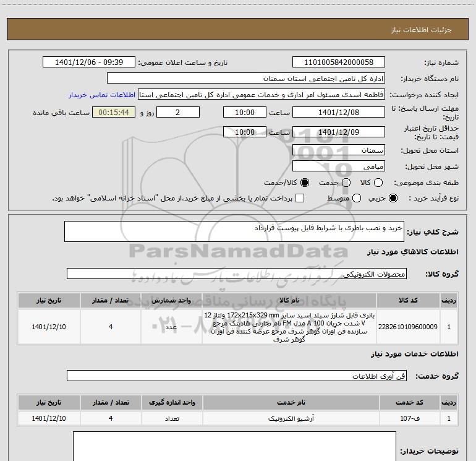Click the remaining time counter 00:15:44
Image resolution: width=476 pixels, height=461 pixels.
(114, 112)
